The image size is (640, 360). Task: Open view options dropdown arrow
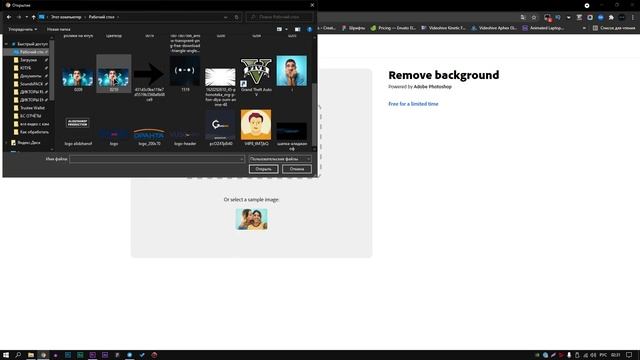pos(286,29)
